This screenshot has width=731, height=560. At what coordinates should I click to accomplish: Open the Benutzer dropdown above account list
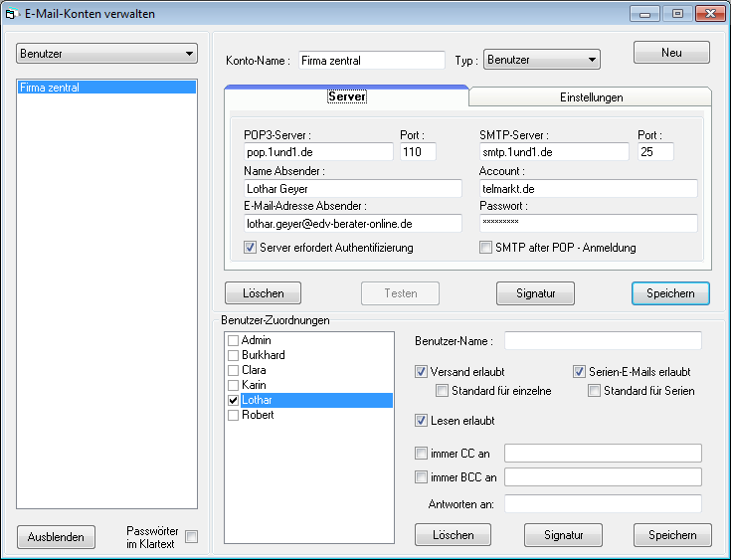(x=107, y=53)
